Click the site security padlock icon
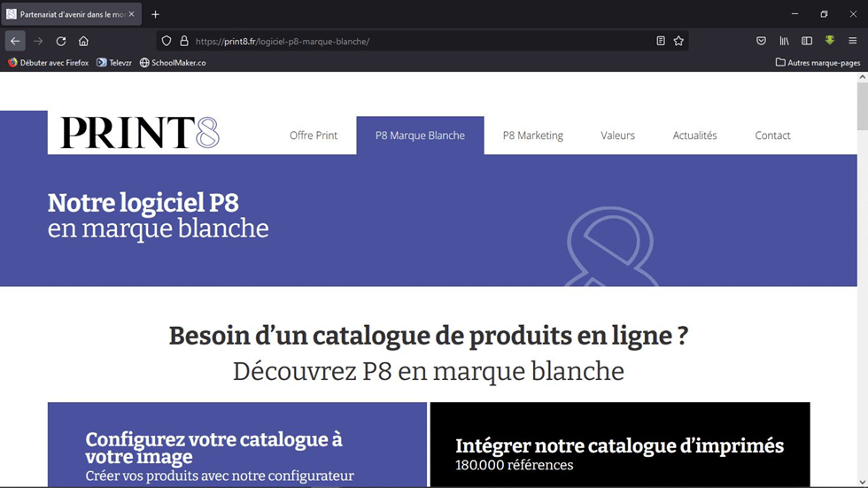This screenshot has height=488, width=868. (184, 41)
